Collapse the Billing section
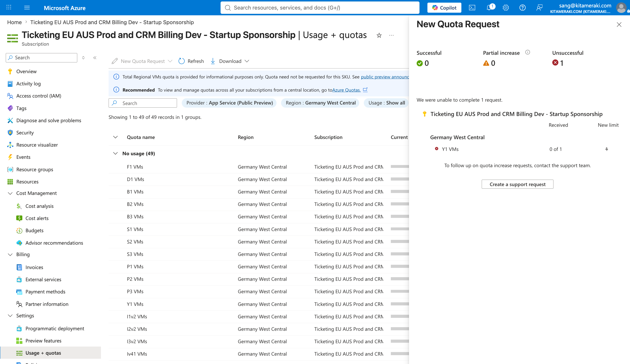The image size is (630, 364). (x=10, y=254)
